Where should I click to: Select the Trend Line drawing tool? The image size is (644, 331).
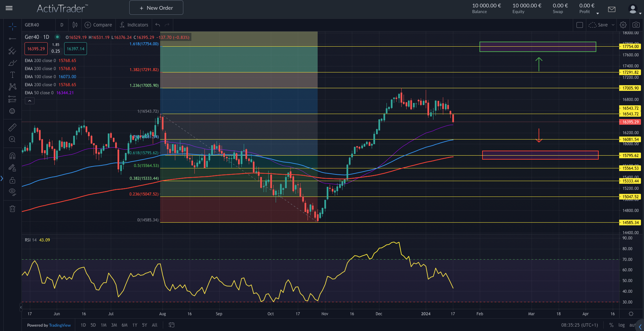pyautogui.click(x=12, y=39)
